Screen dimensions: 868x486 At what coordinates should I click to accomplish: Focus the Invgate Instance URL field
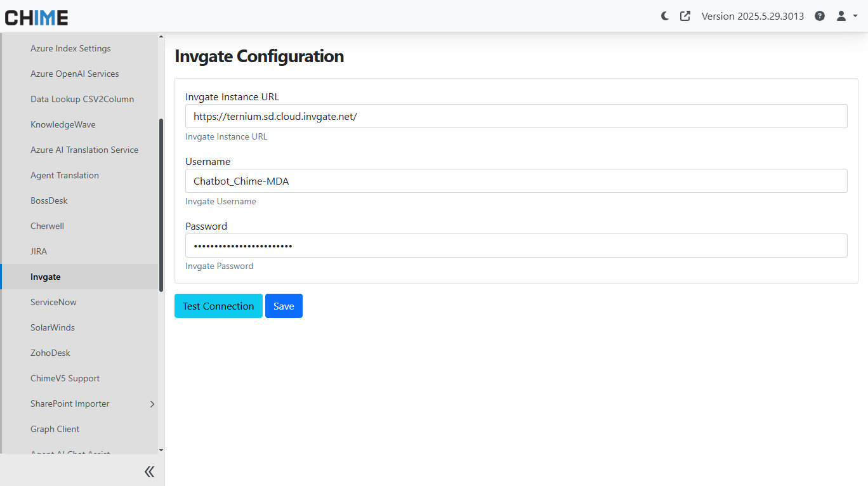pyautogui.click(x=516, y=116)
